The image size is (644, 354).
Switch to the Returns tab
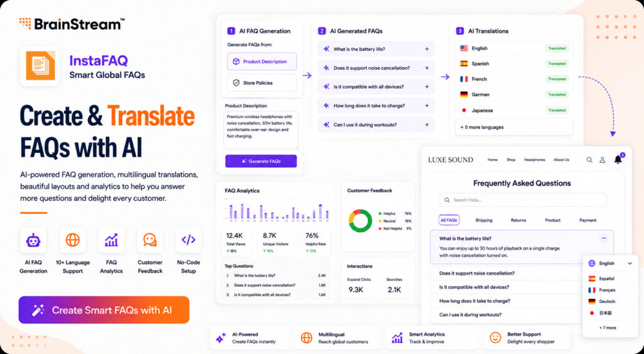point(518,220)
